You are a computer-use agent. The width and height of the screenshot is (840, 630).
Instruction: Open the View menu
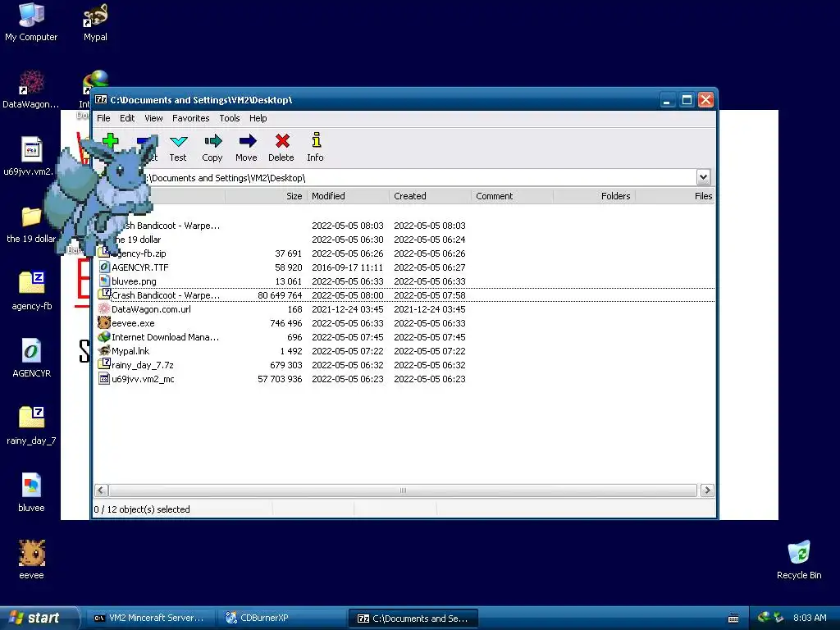pyautogui.click(x=153, y=118)
